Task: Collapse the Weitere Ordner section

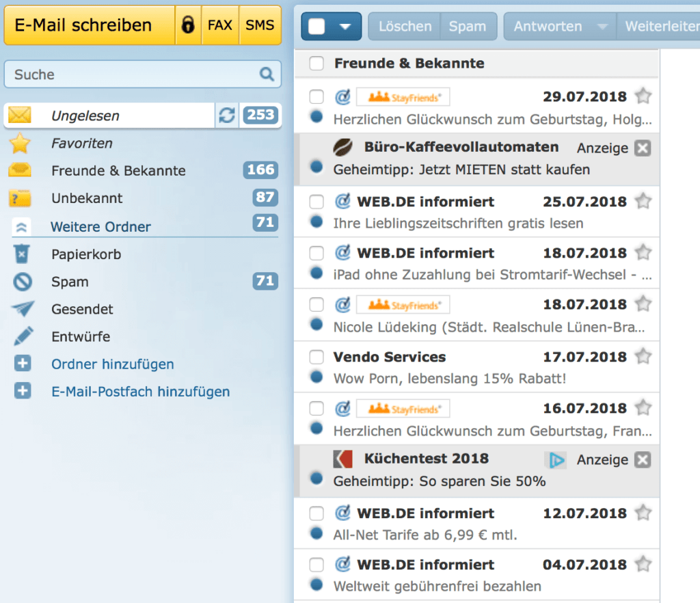Action: 21,227
